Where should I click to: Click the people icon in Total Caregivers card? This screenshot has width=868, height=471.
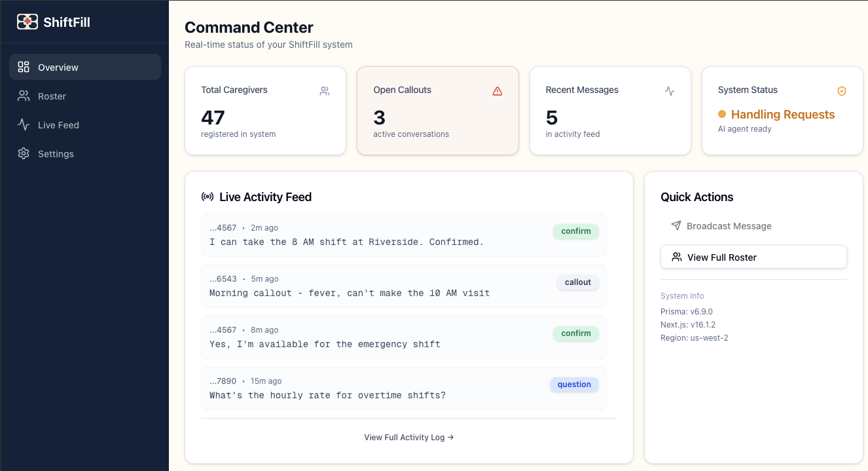325,91
